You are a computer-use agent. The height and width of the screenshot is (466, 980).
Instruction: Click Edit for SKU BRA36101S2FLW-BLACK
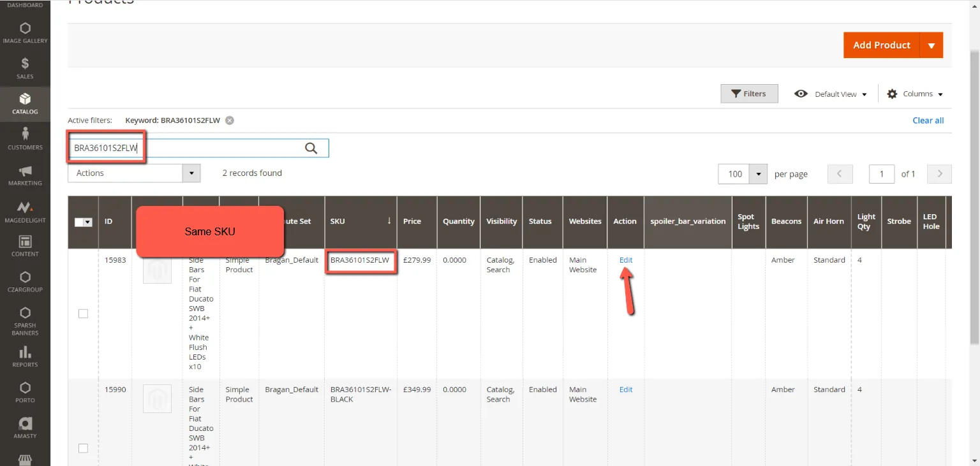point(626,390)
